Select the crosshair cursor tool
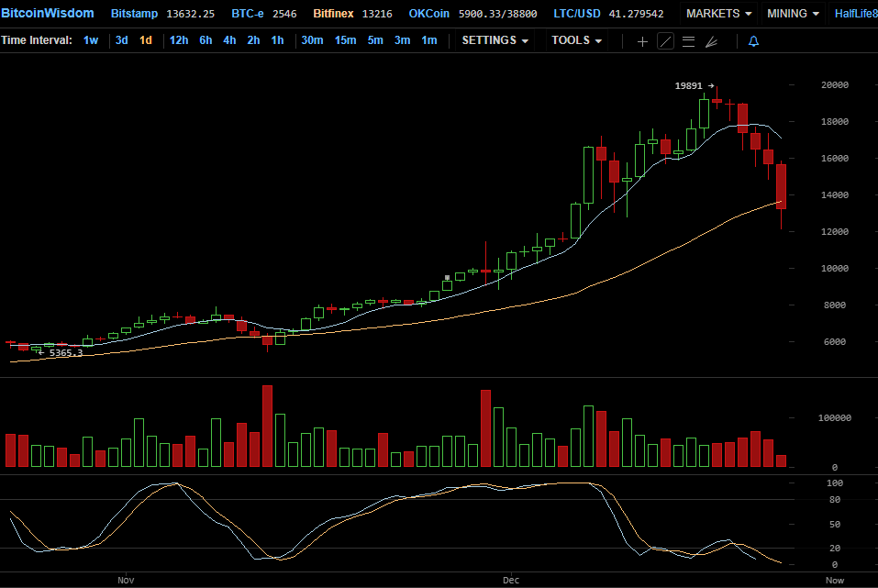 (642, 41)
